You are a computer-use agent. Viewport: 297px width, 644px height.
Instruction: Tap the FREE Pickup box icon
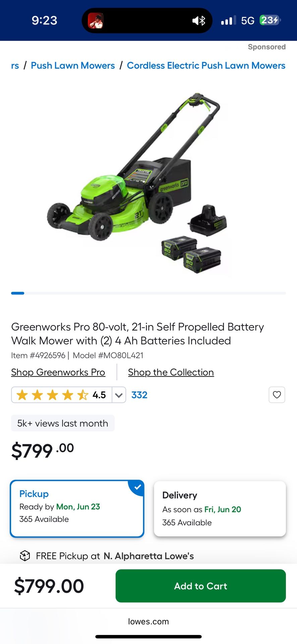click(x=25, y=556)
